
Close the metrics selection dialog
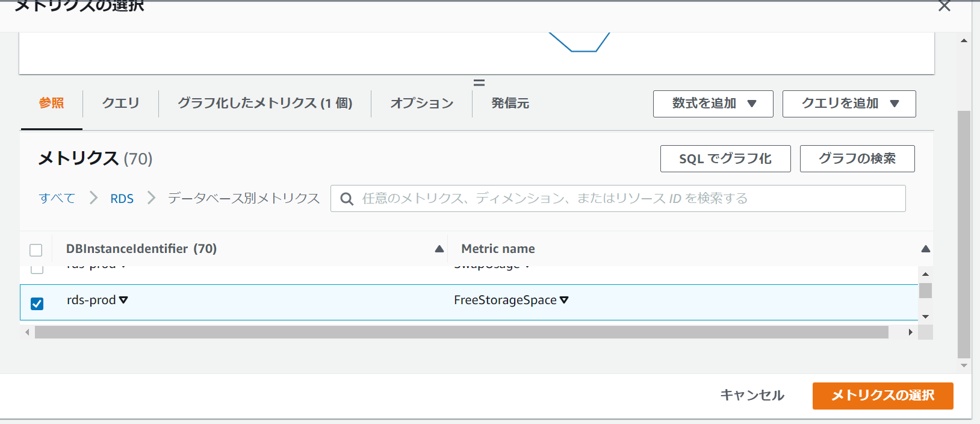click(x=944, y=7)
